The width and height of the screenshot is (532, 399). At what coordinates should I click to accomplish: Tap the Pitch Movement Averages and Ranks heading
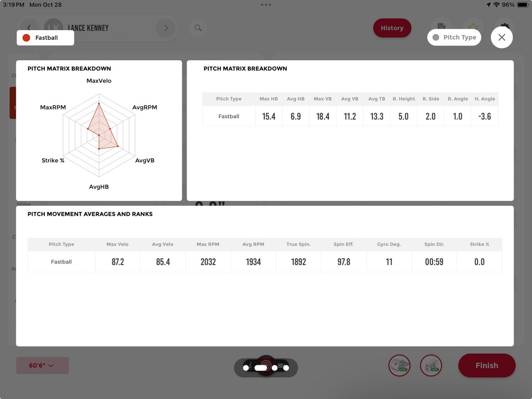[x=90, y=214]
